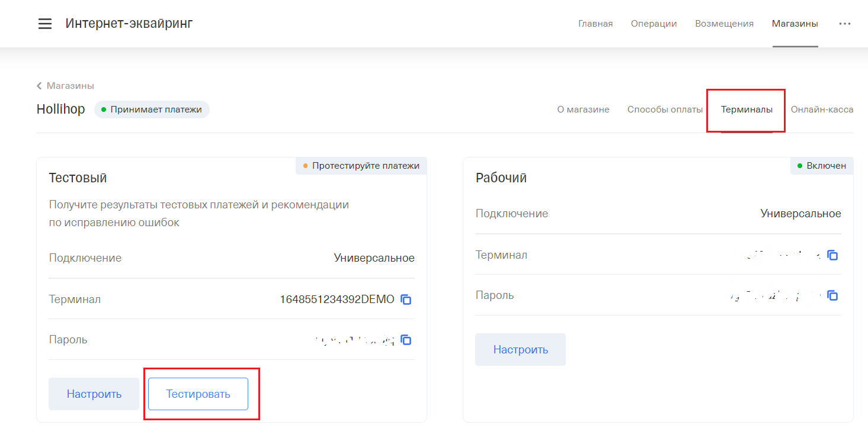Click the Подключение label in Тестовый card
This screenshot has width=868, height=441.
pos(85,258)
